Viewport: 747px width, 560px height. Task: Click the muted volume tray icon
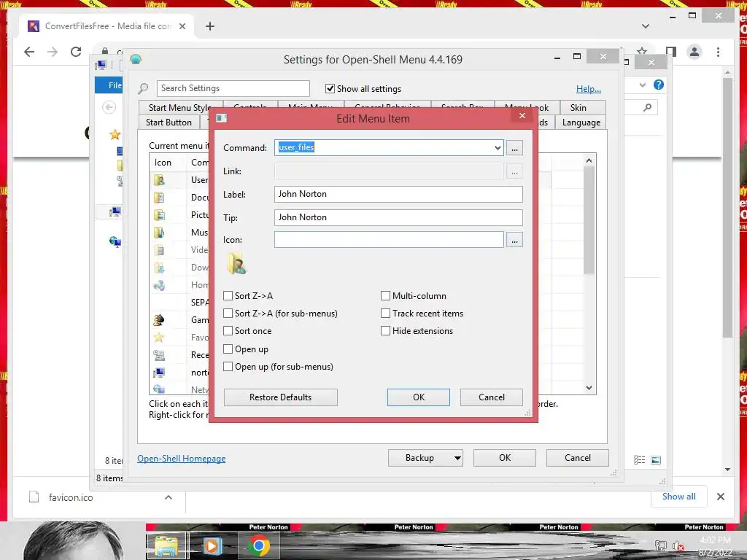(x=678, y=545)
